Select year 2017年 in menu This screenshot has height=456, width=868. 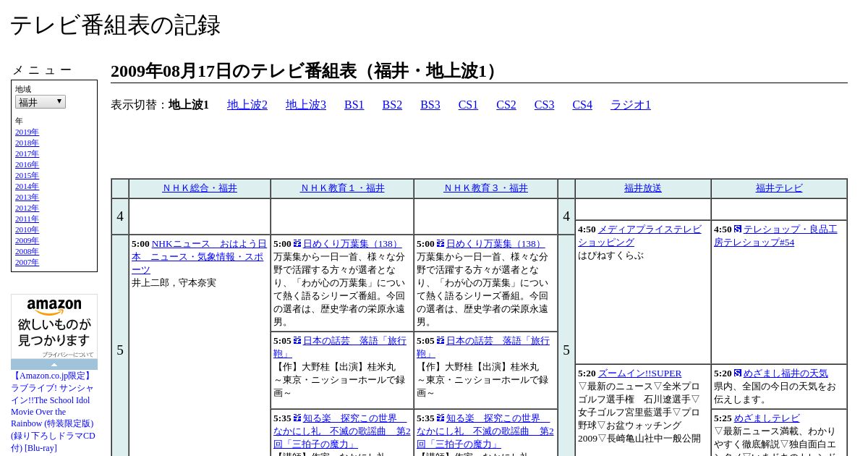[27, 154]
